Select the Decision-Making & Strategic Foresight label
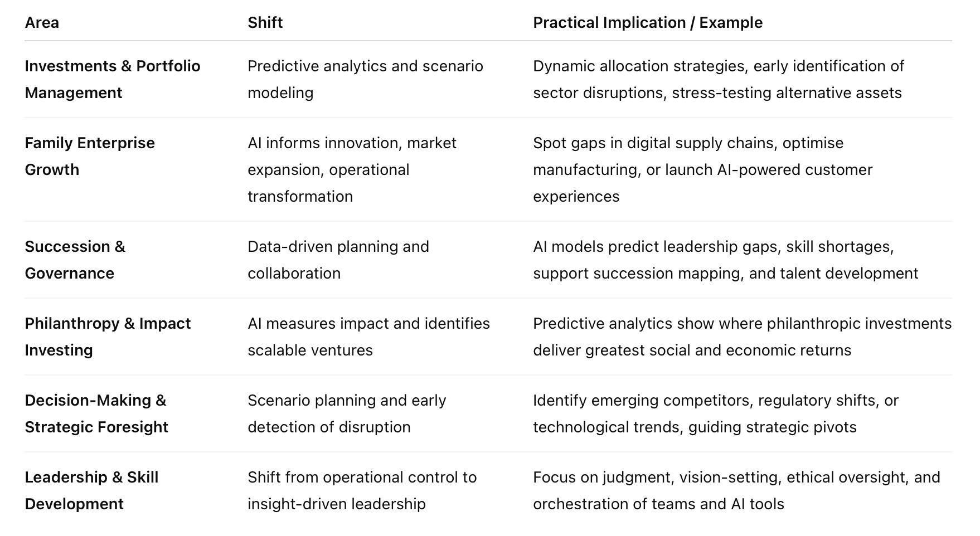The image size is (980, 536). point(96,413)
